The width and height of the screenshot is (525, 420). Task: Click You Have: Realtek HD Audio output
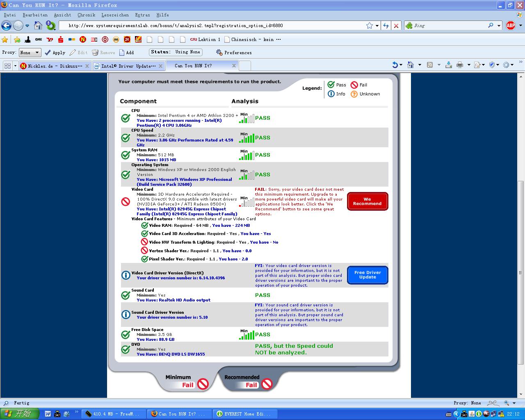point(173,300)
